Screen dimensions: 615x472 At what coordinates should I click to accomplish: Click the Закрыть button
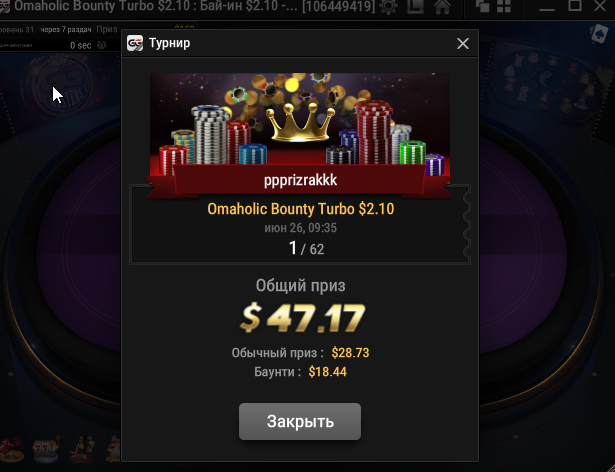(x=300, y=421)
